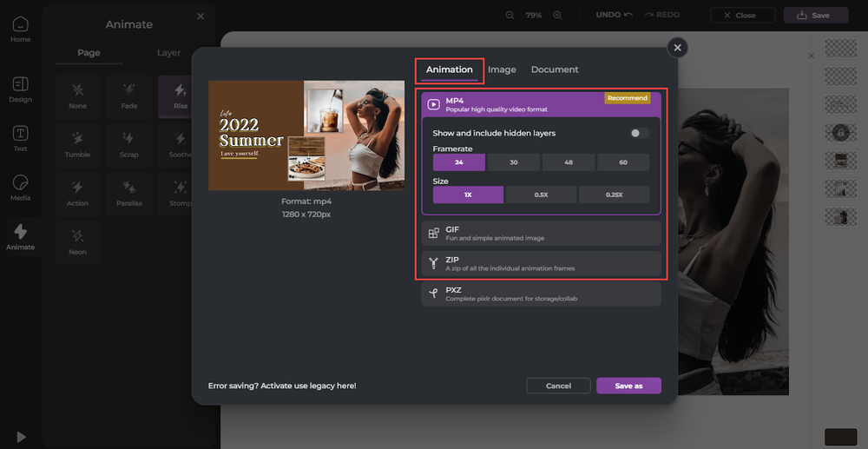Open the Home sidebar panel
The image size is (868, 449).
(x=20, y=30)
